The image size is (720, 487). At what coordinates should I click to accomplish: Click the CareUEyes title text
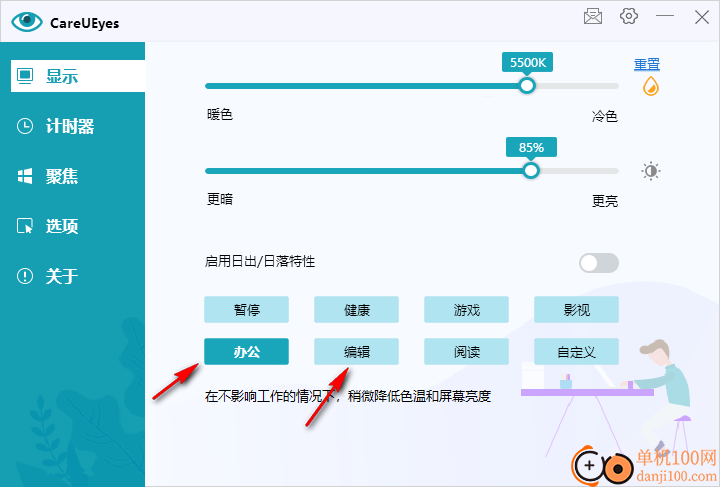click(x=84, y=23)
